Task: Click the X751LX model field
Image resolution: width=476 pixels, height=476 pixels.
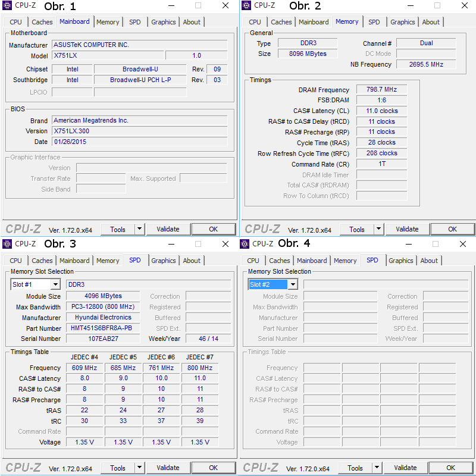Action: pyautogui.click(x=108, y=55)
